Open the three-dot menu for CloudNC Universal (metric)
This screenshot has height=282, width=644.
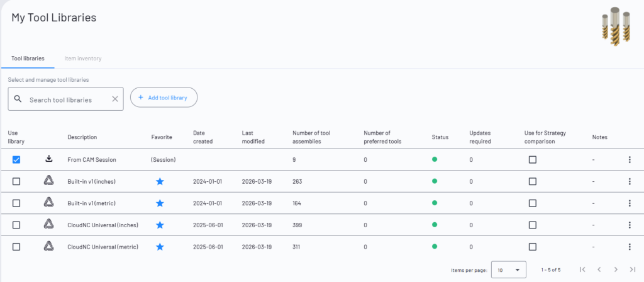tap(630, 247)
